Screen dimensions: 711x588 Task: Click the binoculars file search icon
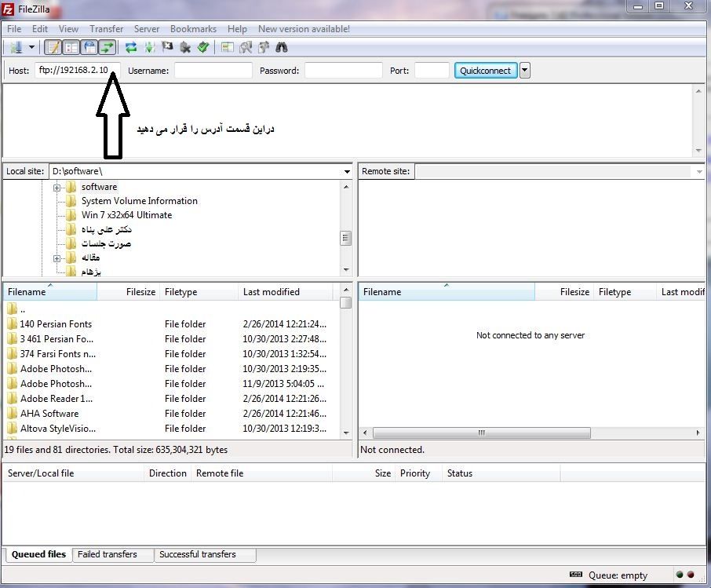[x=281, y=47]
